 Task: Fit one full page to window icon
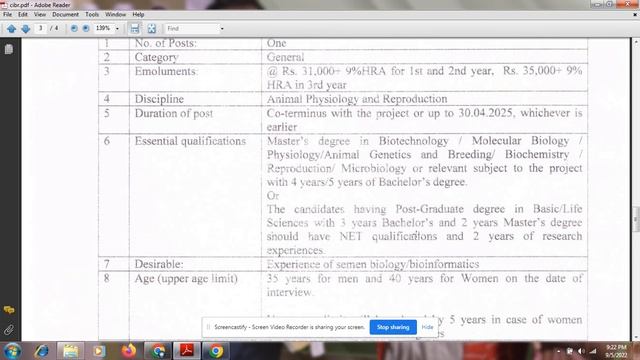(152, 28)
